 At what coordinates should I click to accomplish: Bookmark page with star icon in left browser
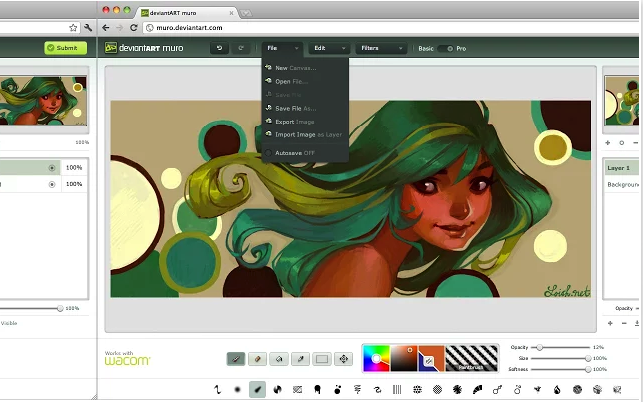pyautogui.click(x=73, y=28)
